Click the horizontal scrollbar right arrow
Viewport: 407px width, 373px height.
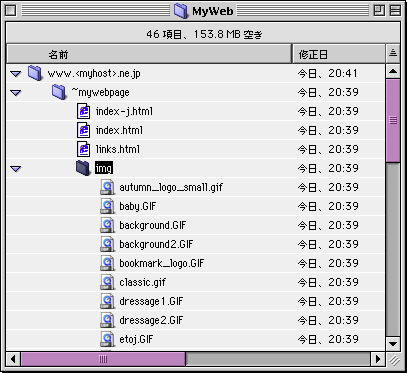[378, 359]
